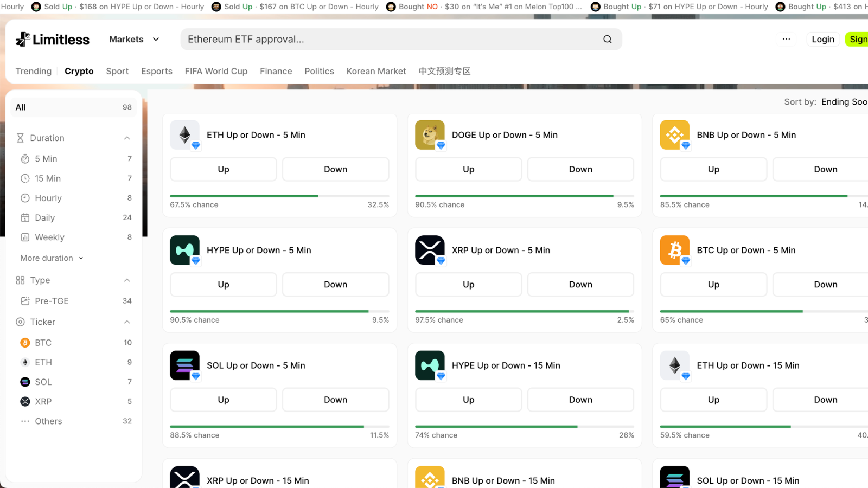This screenshot has height=488, width=868.
Task: Click the BNB 15 Min market icon
Action: tap(430, 477)
